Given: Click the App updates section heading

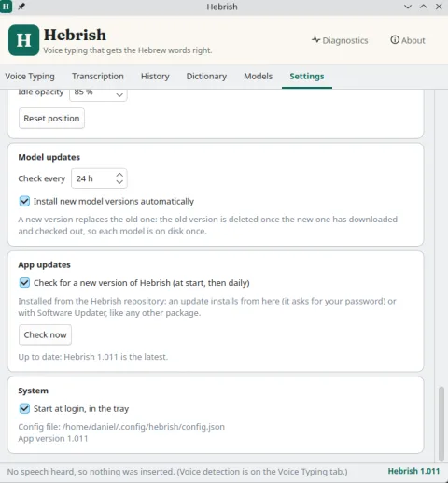Looking at the screenshot, I should 44,265.
